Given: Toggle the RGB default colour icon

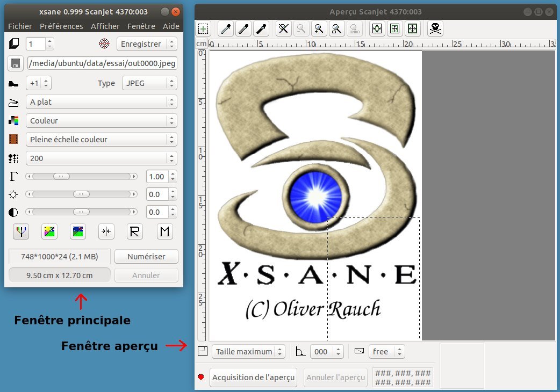Looking at the screenshot, I should tap(21, 232).
